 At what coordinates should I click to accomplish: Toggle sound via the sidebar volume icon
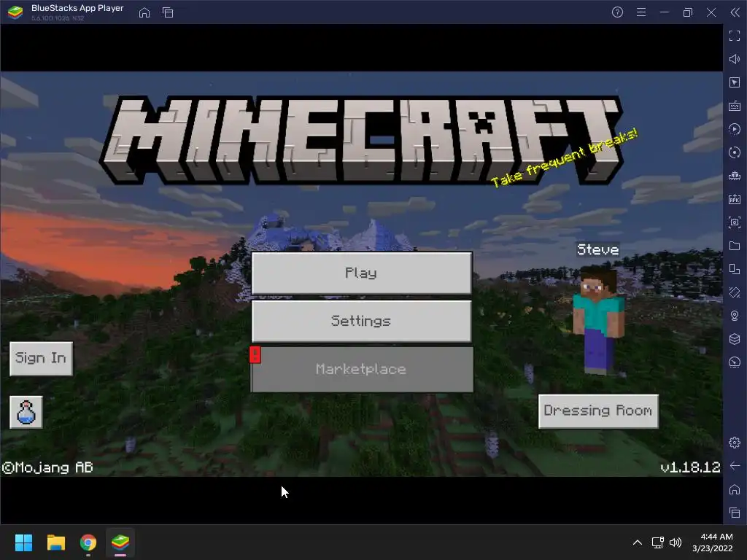point(735,59)
